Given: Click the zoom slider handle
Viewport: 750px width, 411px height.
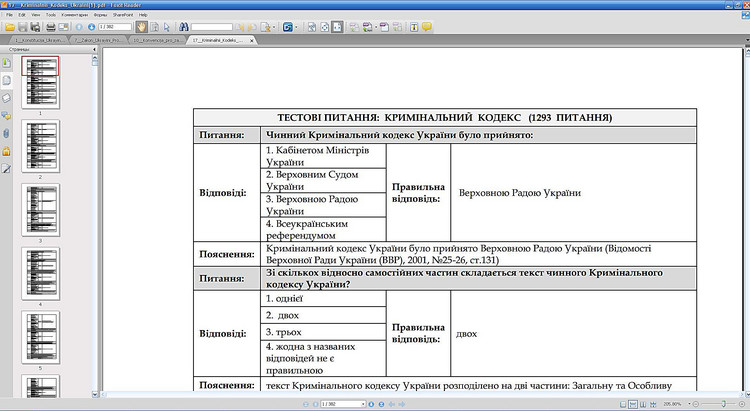Looking at the screenshot, I should click(x=724, y=404).
